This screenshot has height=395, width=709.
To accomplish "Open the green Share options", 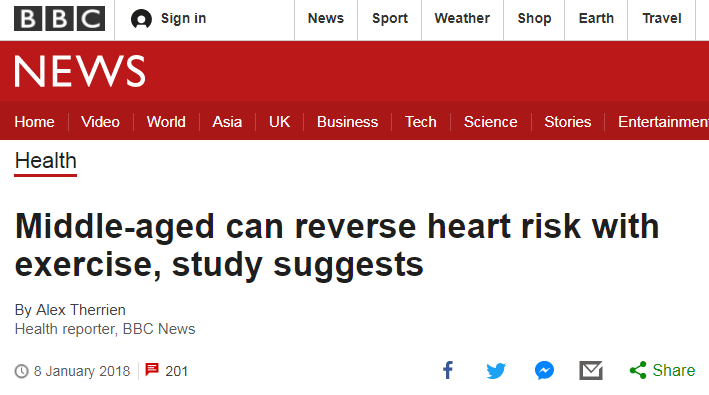I will tap(662, 370).
